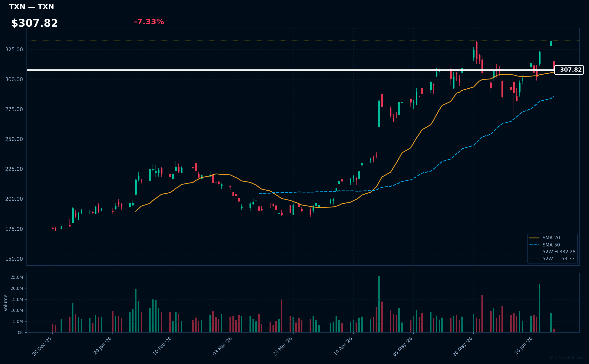Click the -7.33% change percentage

click(x=149, y=22)
